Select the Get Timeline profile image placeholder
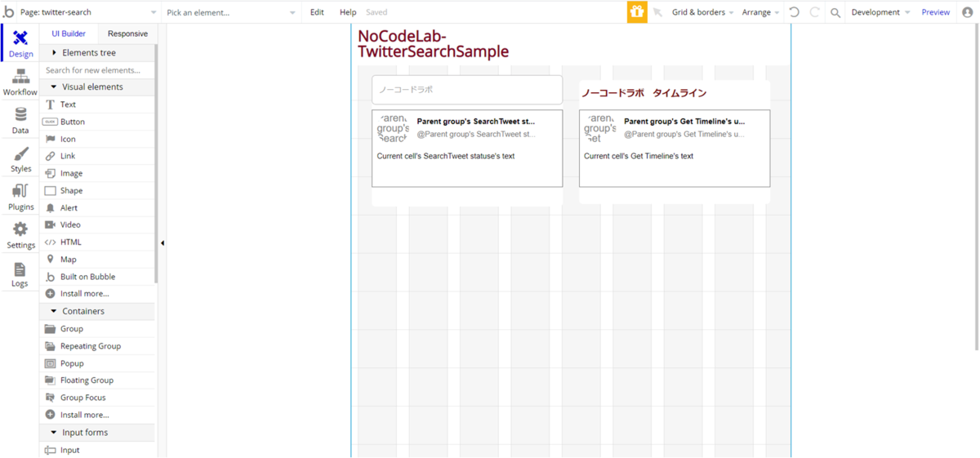 click(599, 128)
